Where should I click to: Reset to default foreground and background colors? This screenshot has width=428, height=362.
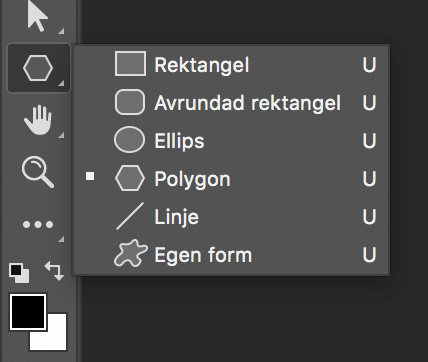pos(19,273)
